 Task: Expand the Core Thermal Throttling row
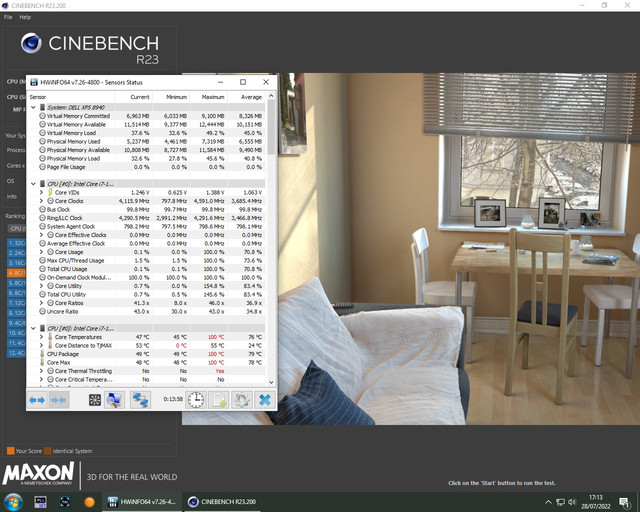pyautogui.click(x=41, y=371)
